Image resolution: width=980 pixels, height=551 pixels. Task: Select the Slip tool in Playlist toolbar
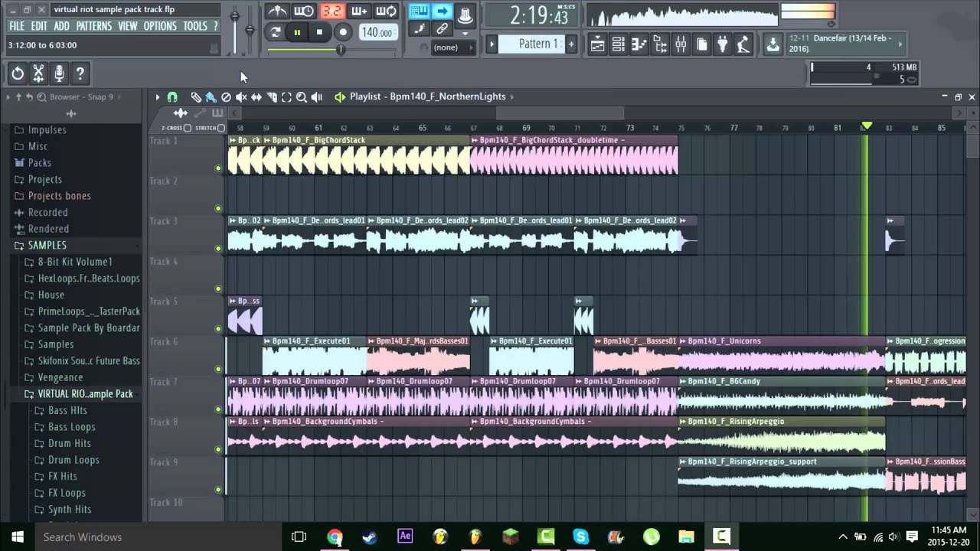pos(256,97)
